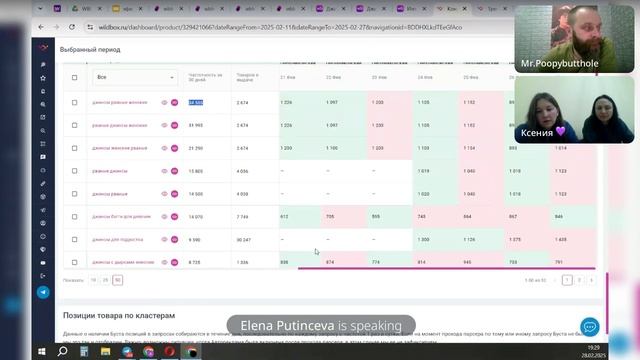Click the horizontal pink table scrollbar
Screen dimensions: 640x360
[447, 269]
